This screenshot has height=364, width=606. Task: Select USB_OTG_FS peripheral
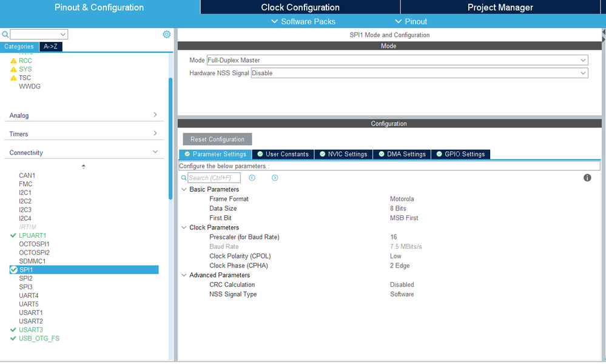(39, 338)
